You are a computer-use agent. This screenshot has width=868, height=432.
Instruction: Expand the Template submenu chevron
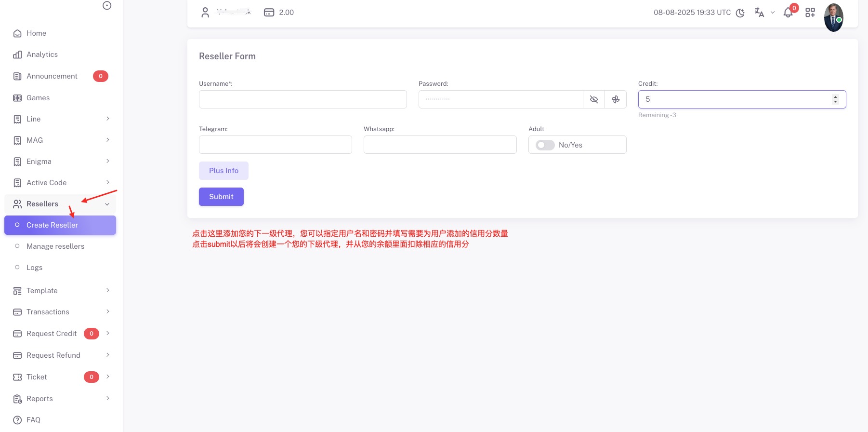(x=108, y=290)
